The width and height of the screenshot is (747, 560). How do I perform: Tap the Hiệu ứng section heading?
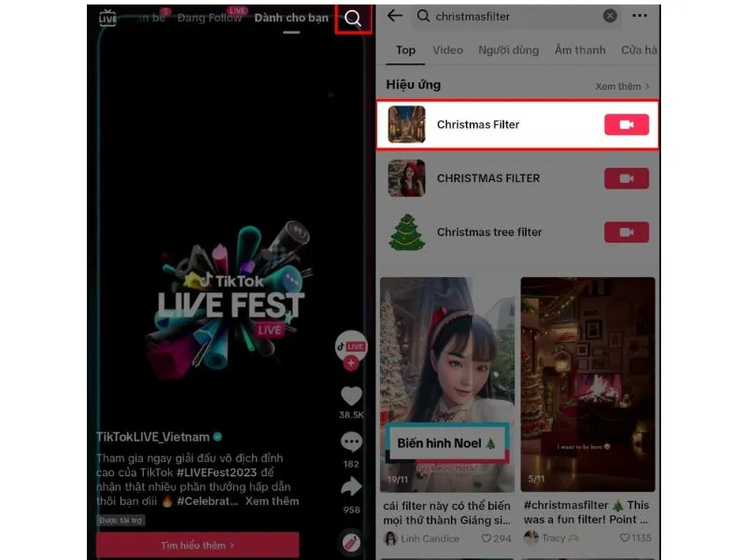point(414,85)
